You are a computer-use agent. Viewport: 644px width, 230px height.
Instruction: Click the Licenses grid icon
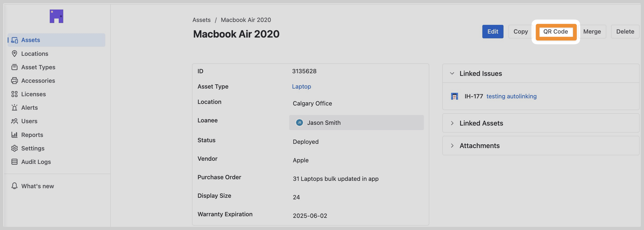[x=15, y=94]
